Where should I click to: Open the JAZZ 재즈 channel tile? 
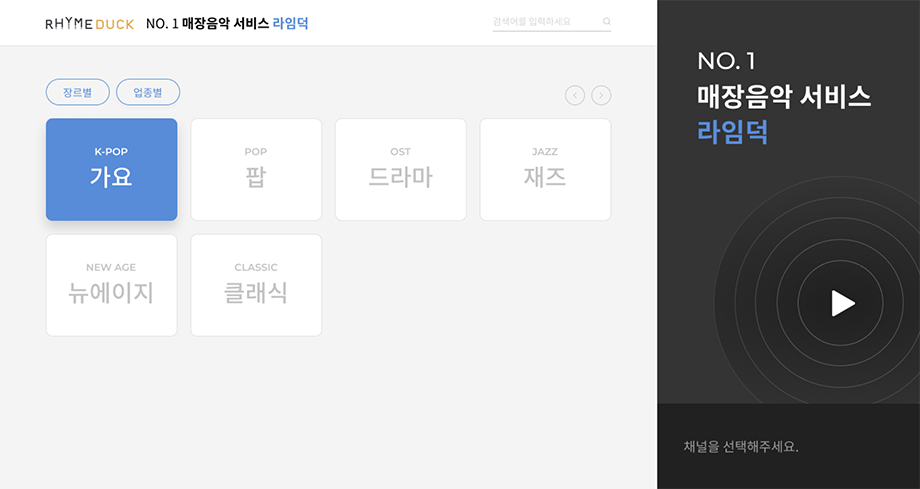[545, 169]
